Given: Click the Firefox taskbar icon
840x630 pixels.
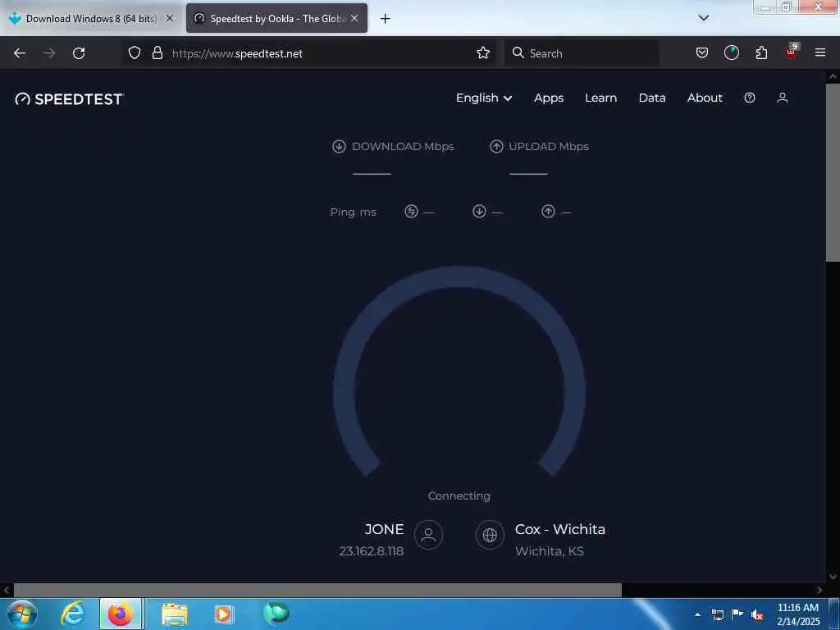Looking at the screenshot, I should pyautogui.click(x=121, y=614).
